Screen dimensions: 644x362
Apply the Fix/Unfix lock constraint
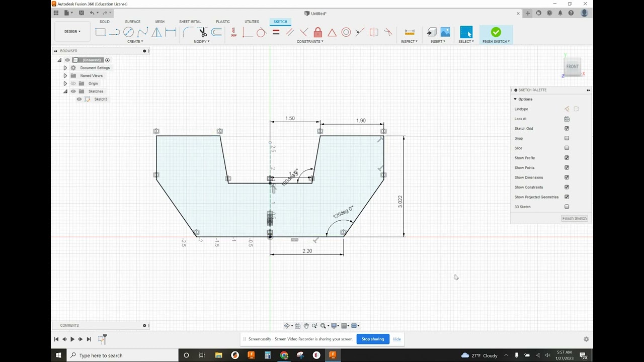click(318, 32)
